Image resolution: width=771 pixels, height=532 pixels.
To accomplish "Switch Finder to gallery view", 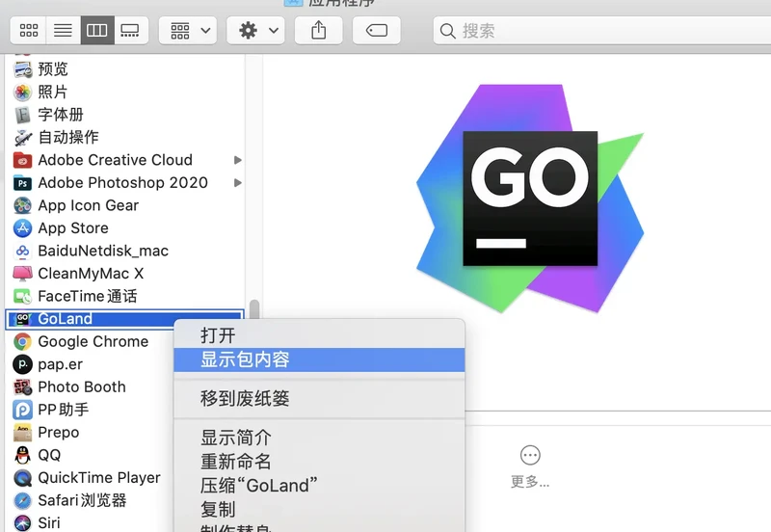I will (x=129, y=30).
